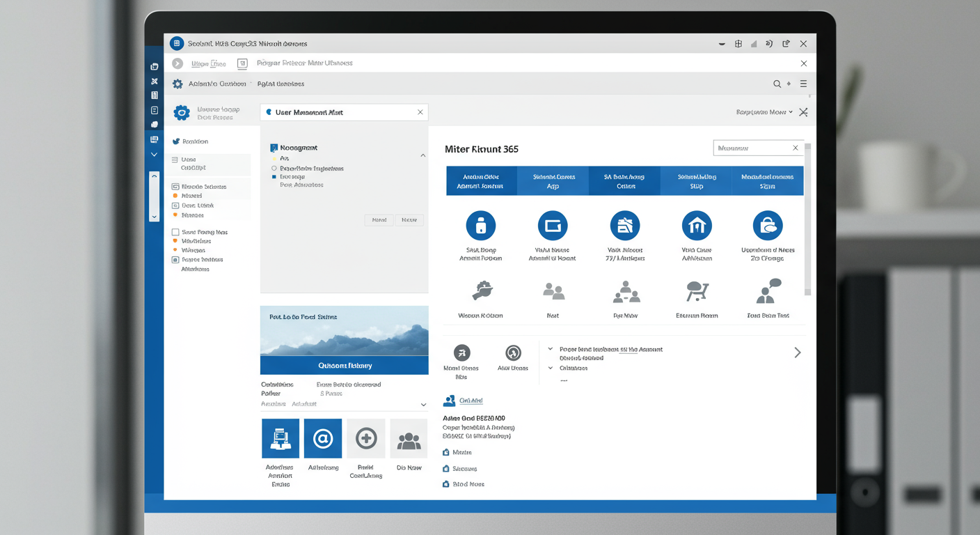The image size is (980, 535).
Task: Click inside the User search field
Action: coord(345,112)
